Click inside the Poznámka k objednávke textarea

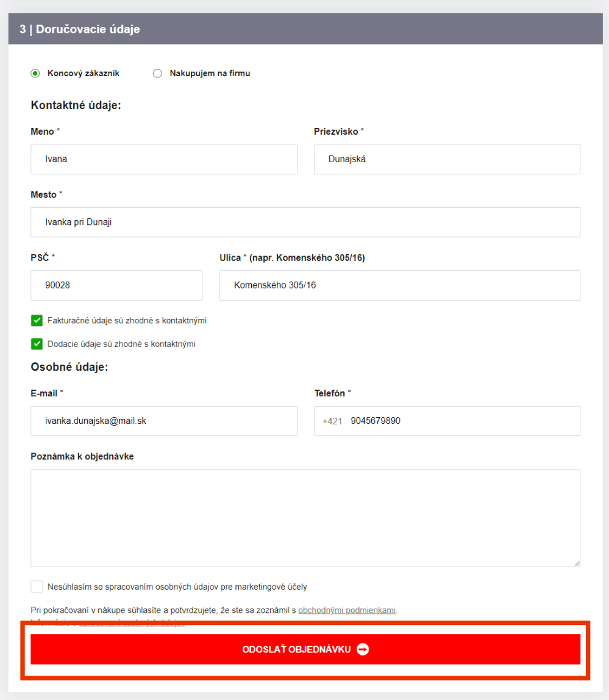(x=305, y=517)
